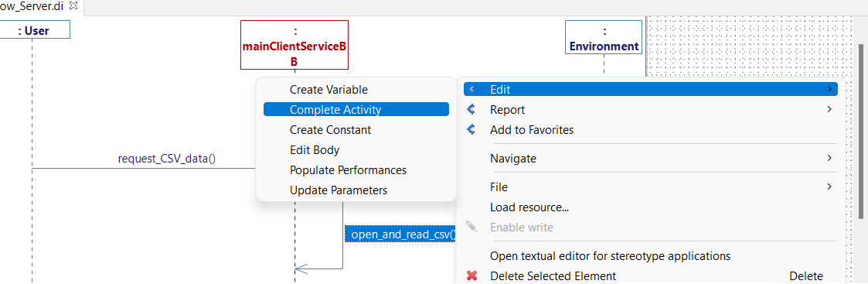Image resolution: width=868 pixels, height=284 pixels.
Task: Select Load resource... option
Action: point(651,207)
